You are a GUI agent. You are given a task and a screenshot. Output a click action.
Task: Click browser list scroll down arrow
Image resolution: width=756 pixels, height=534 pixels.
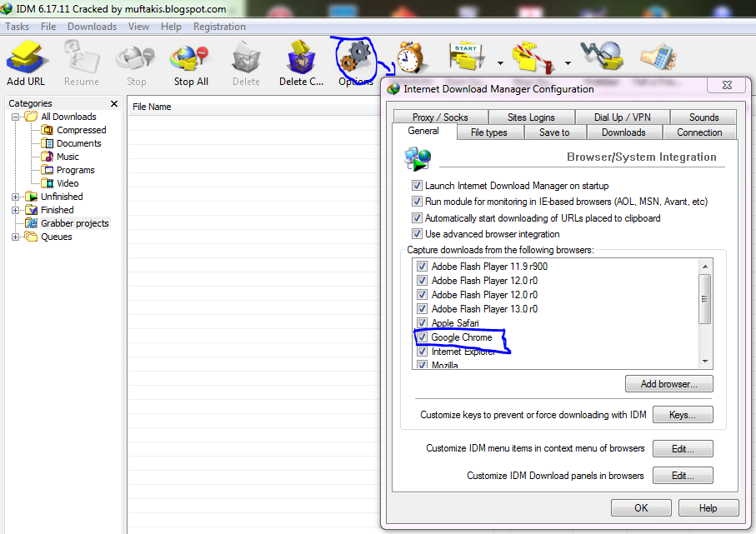coord(705,361)
